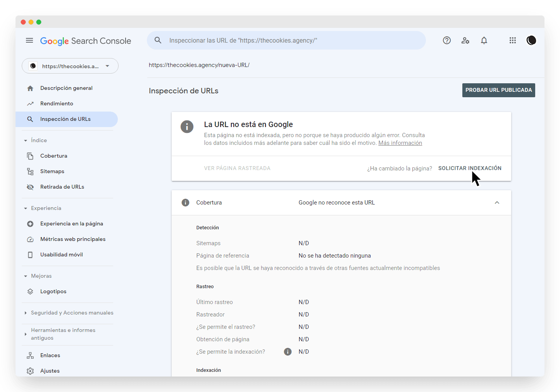Collapse the Cobertura panel chevron

point(497,203)
